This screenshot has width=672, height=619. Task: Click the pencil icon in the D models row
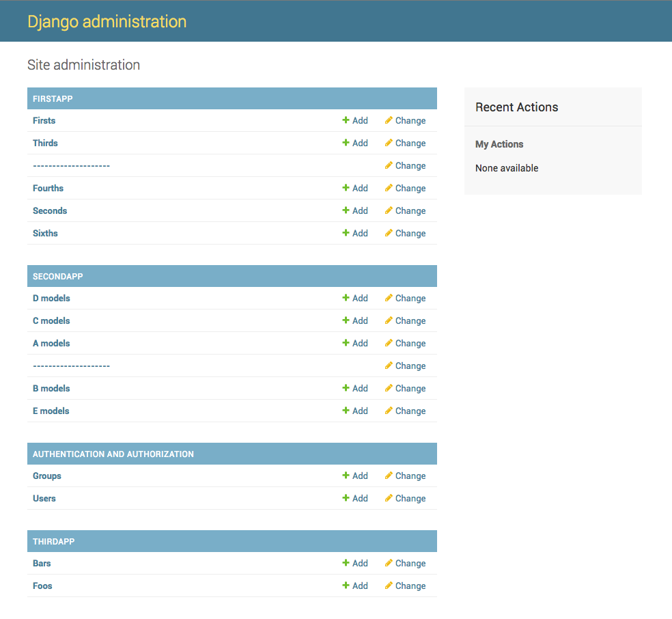click(389, 297)
